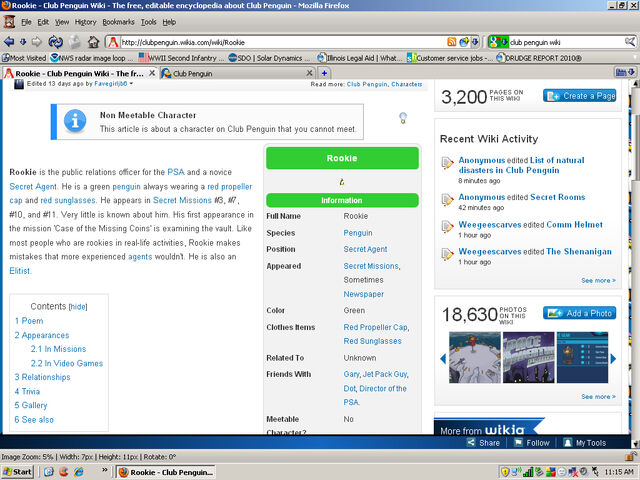Image resolution: width=640 pixels, height=480 pixels.
Task: Open the Bookmarks menu
Action: 118,22
